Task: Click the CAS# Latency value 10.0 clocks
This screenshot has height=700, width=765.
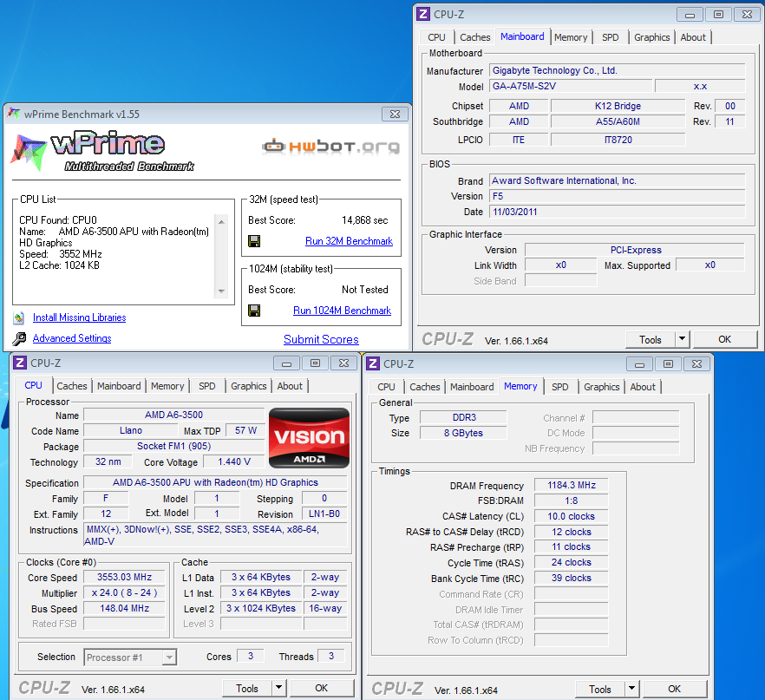Action: 572,516
